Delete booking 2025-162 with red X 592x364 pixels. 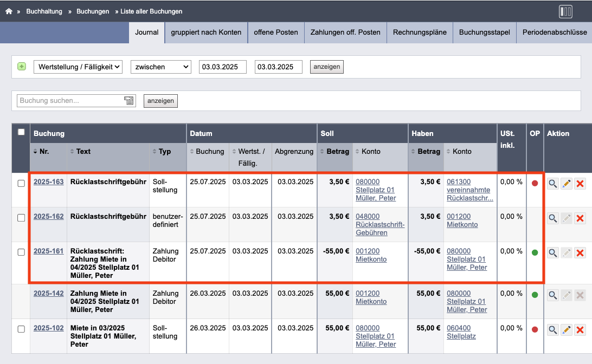tap(580, 218)
